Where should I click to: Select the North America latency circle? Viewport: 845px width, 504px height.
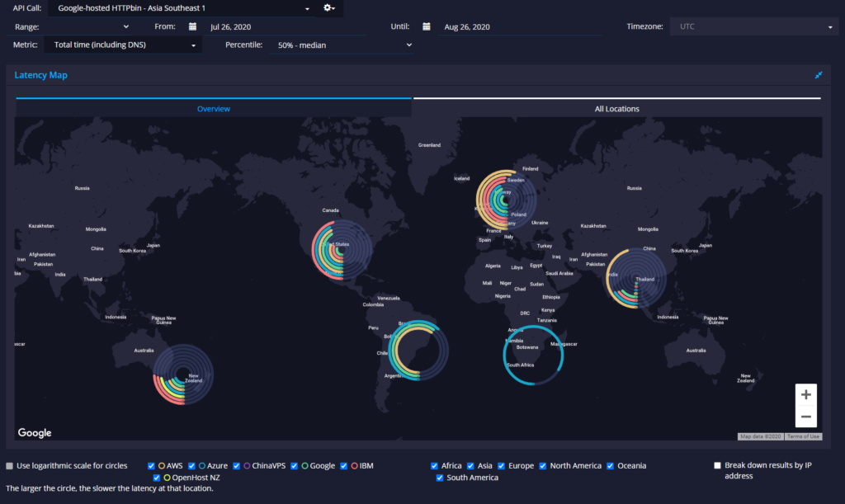point(342,251)
